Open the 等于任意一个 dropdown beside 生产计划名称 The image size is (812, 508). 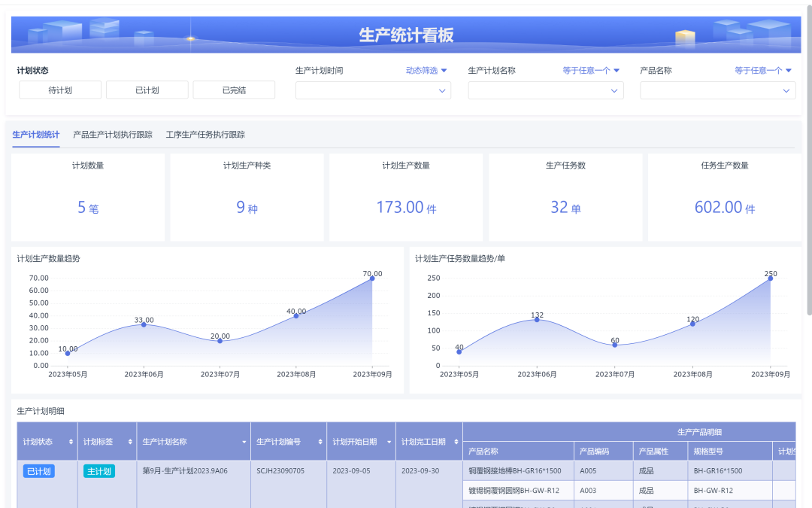pyautogui.click(x=591, y=69)
